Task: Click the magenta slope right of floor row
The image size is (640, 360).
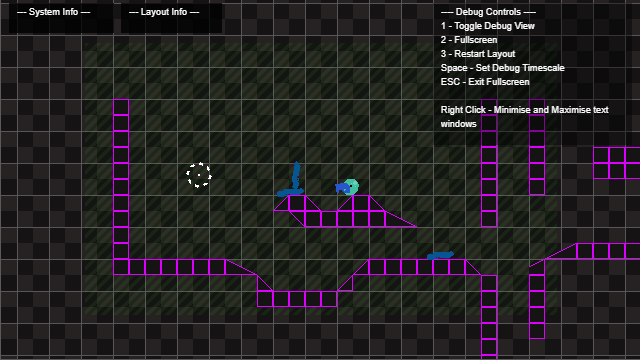Action: (241, 267)
